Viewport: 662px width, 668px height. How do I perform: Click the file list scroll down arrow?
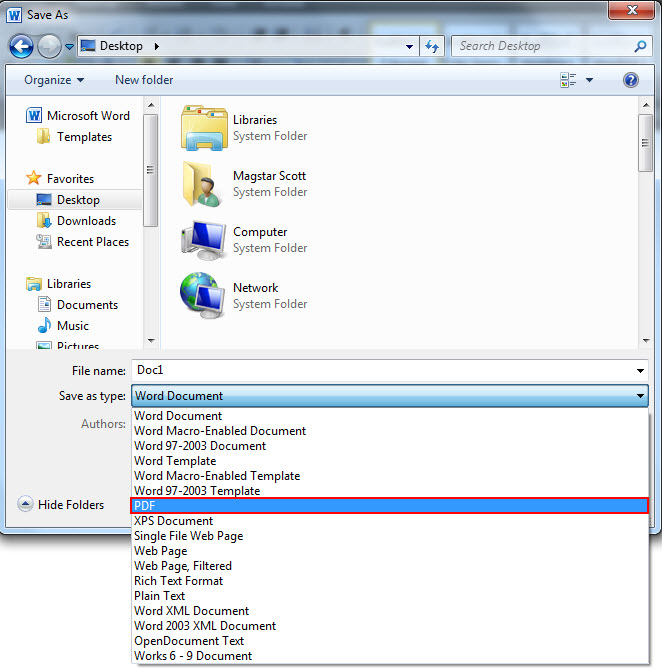[x=646, y=340]
